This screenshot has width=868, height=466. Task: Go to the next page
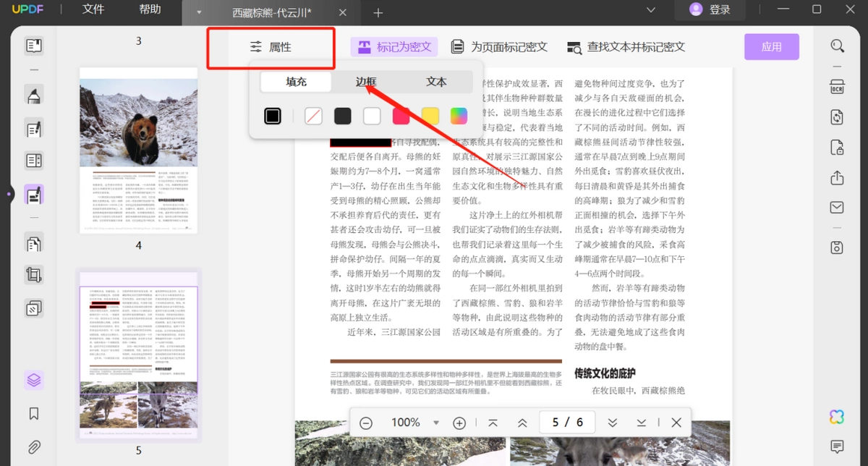click(612, 423)
